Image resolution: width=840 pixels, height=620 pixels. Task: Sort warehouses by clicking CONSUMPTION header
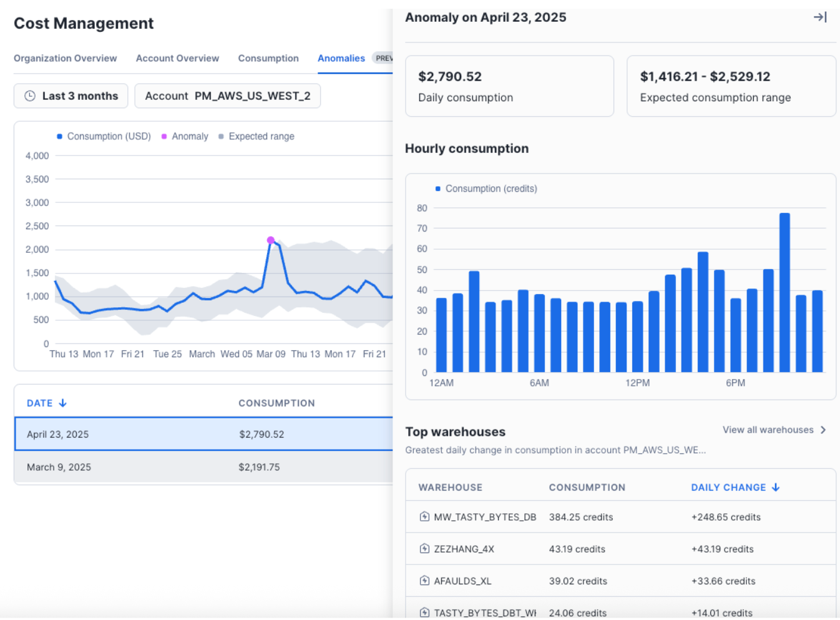coord(587,487)
